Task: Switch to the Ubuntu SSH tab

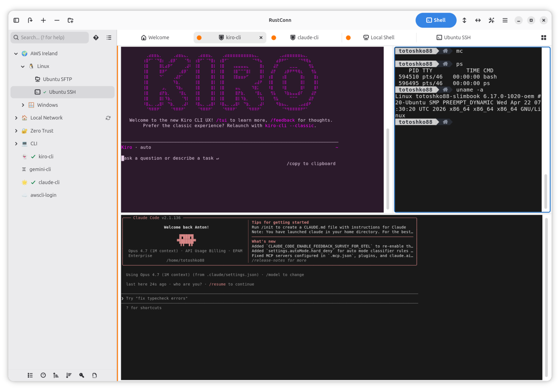Action: [454, 38]
